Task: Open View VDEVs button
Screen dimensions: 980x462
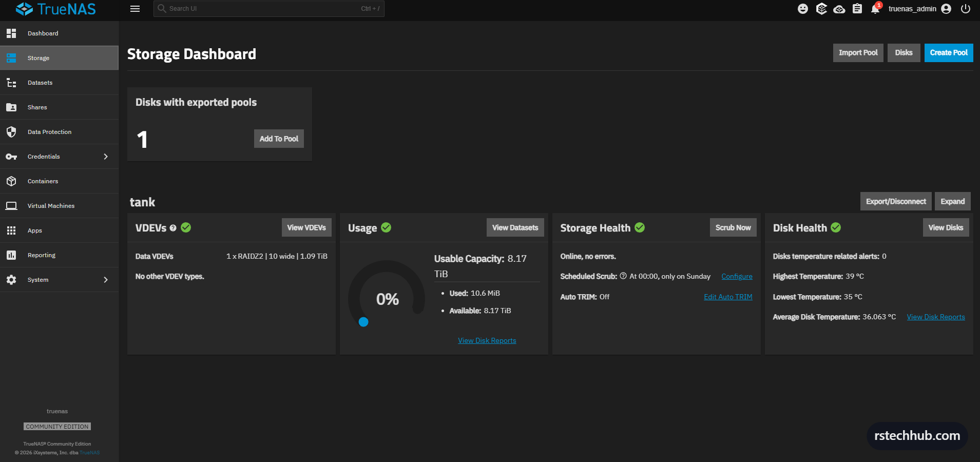Action: pyautogui.click(x=306, y=227)
